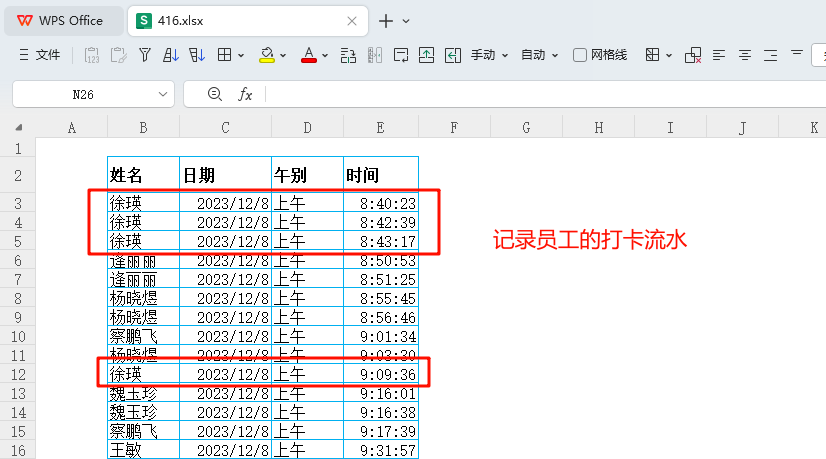The height and width of the screenshot is (459, 826).
Task: Click the freeze panes table icon
Action: click(x=652, y=55)
